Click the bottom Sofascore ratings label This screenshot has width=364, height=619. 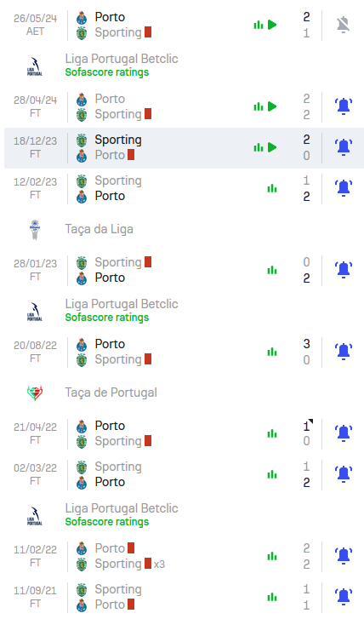tap(107, 521)
